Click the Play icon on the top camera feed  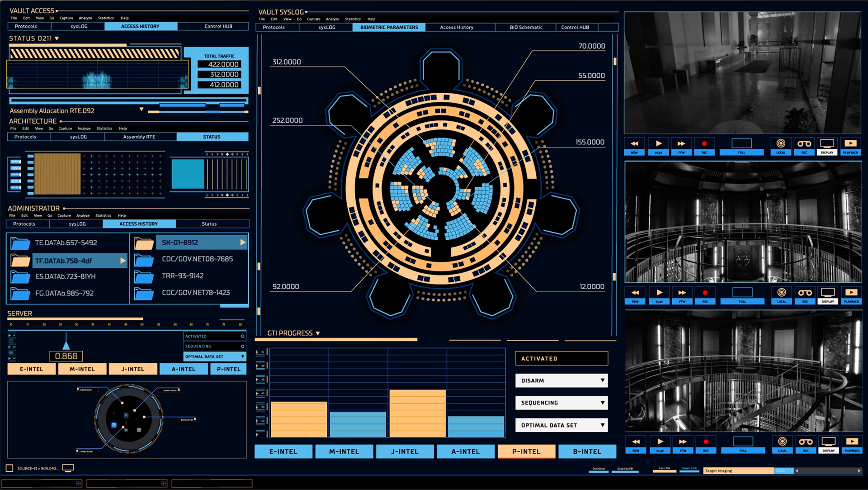point(658,144)
